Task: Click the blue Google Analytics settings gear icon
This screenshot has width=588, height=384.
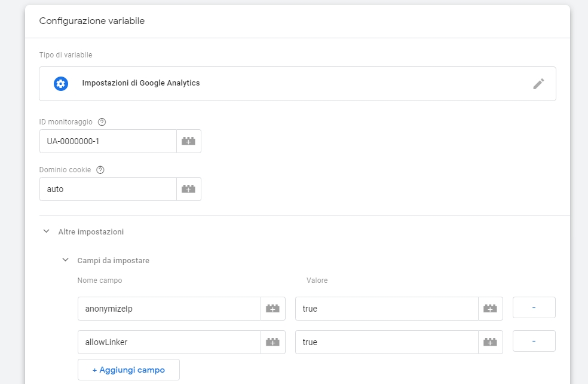Action: click(61, 84)
